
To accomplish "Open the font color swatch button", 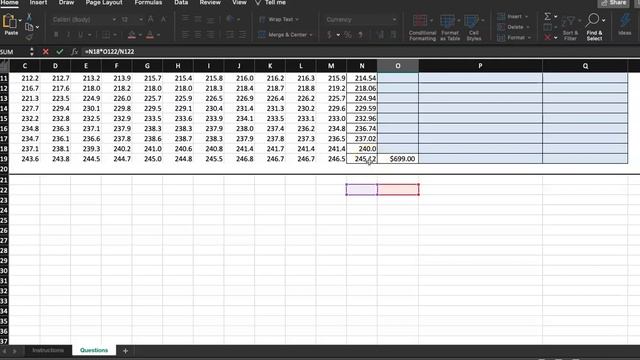I will pos(150,35).
